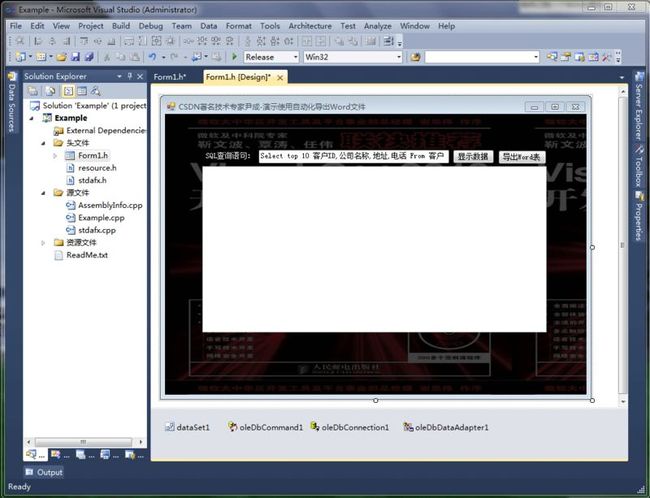Viewport: 650px width, 498px height.
Task: Open the Properties Window toolbar shortcut
Action: [565, 57]
